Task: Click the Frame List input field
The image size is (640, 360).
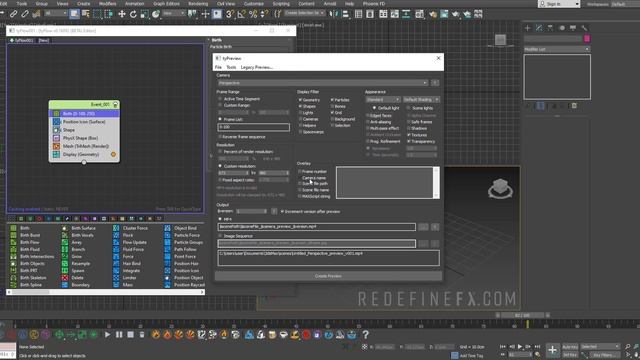Action: tap(254, 127)
